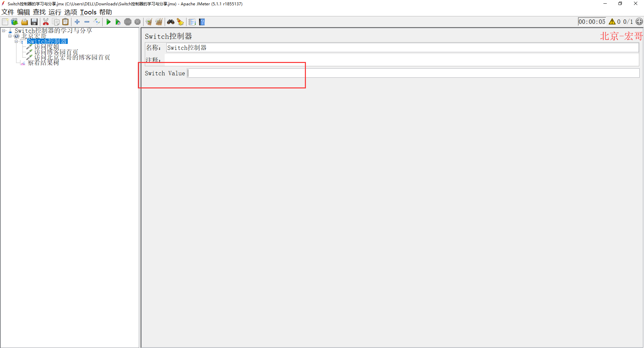This screenshot has width=644, height=348.
Task: Open the templates icon
Action: [x=14, y=22]
